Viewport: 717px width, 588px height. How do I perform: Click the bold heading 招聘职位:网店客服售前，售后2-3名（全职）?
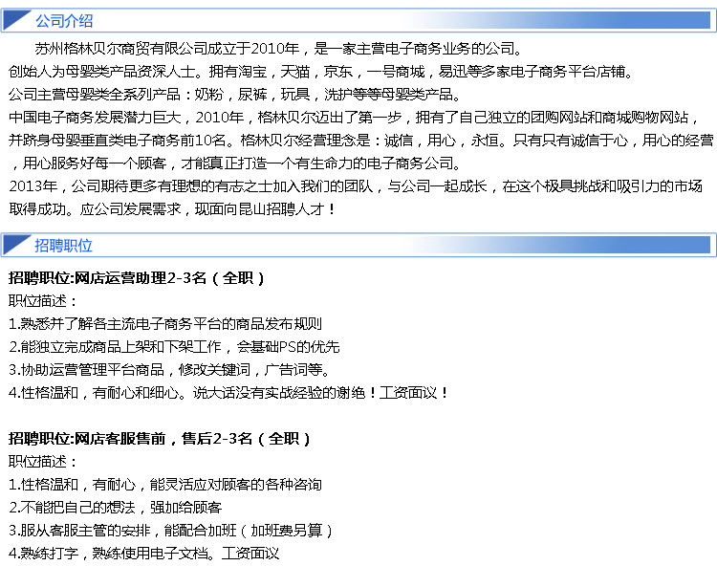[x=160, y=439]
